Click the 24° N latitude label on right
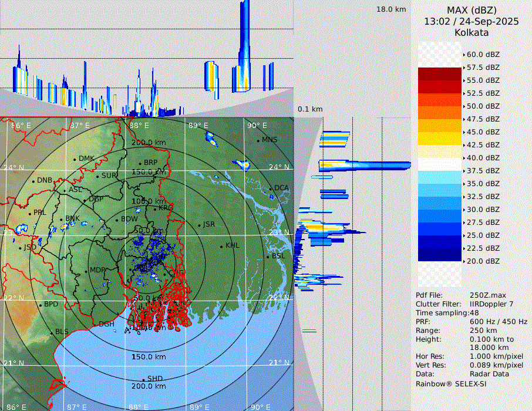This screenshot has height=411, width=532. coord(278,167)
